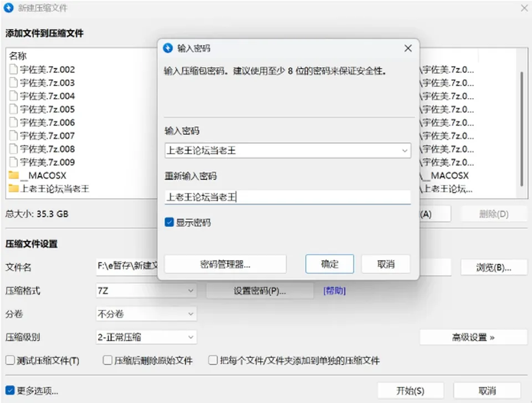Toggle the 更多选项 checkbox
The width and height of the screenshot is (532, 403).
click(10, 390)
